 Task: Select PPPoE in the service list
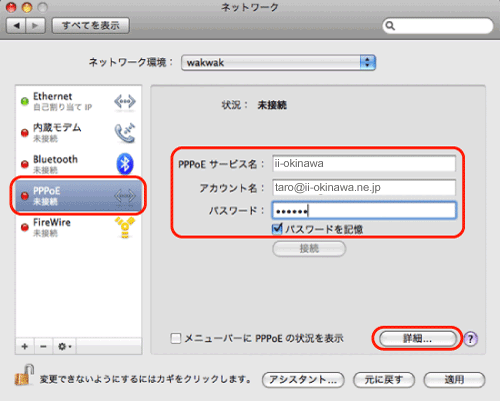coord(79,196)
